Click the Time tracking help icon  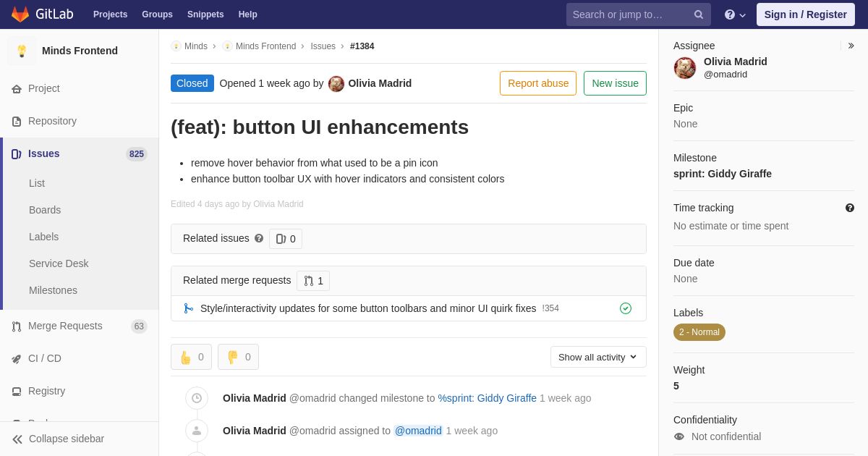[x=850, y=208]
